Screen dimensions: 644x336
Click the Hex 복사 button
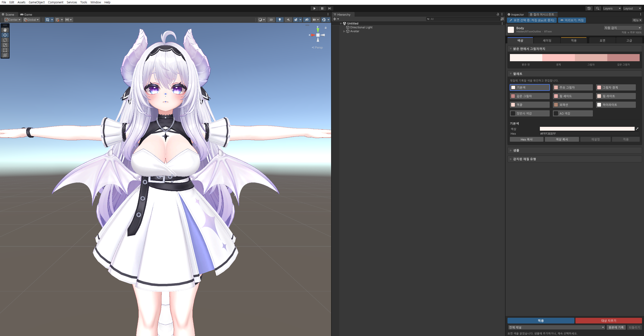[x=526, y=139]
